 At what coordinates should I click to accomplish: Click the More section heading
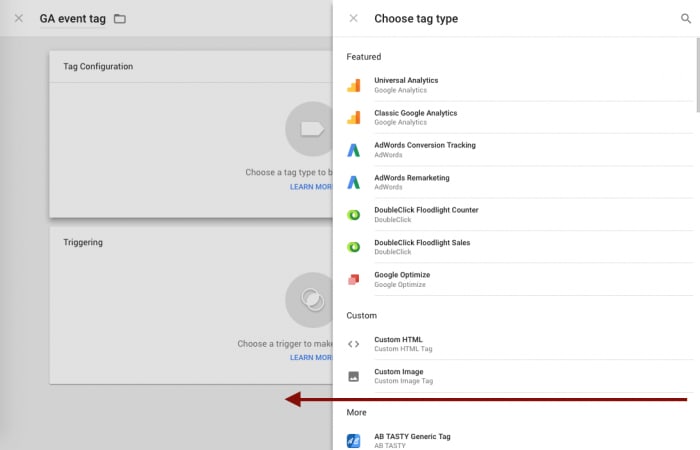point(356,412)
